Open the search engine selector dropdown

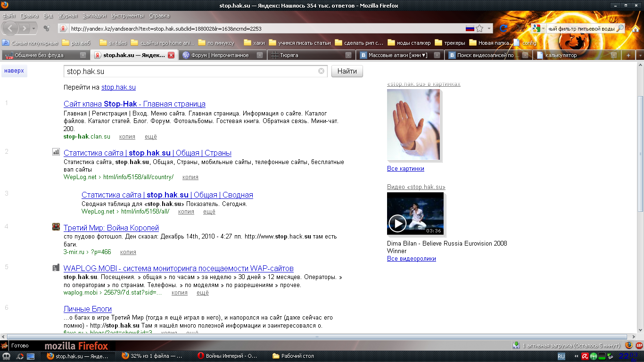tap(538, 29)
